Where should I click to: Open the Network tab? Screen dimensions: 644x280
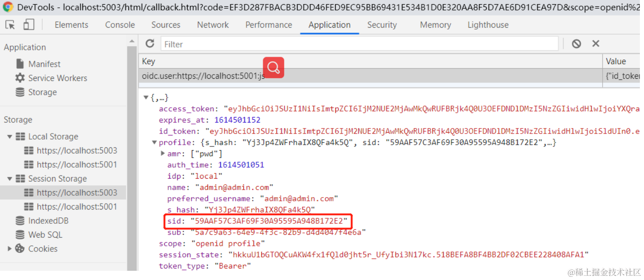tap(213, 25)
